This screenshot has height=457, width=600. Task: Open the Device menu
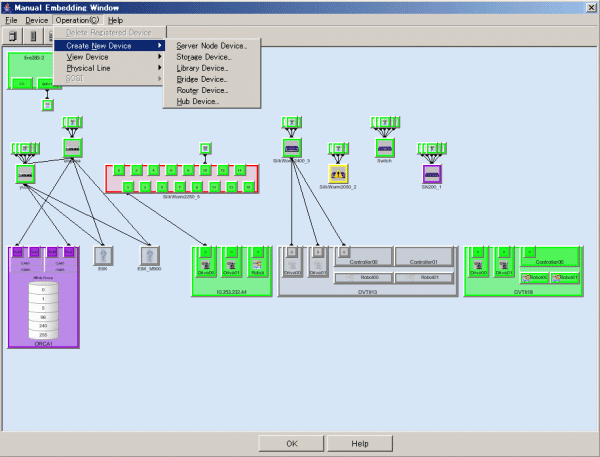[x=36, y=20]
